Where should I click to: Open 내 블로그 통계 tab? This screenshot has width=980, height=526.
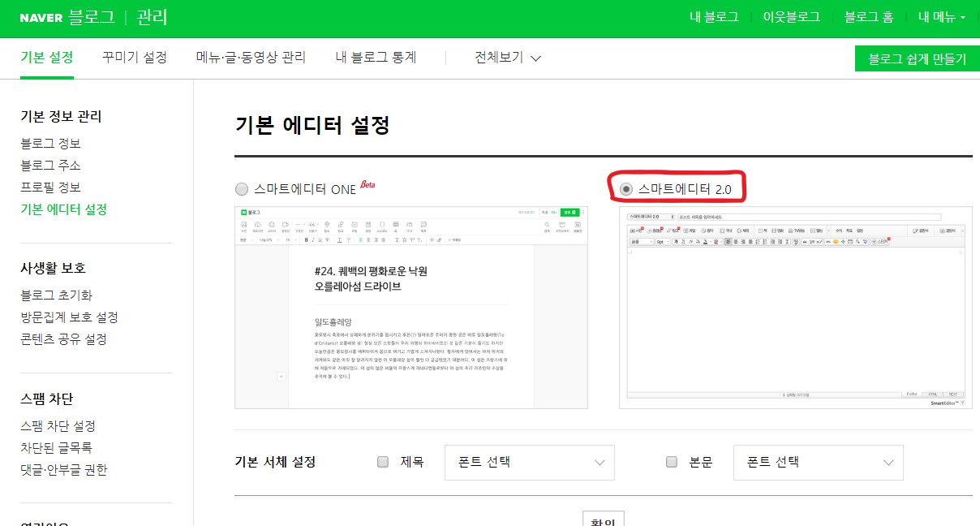pyautogui.click(x=376, y=58)
